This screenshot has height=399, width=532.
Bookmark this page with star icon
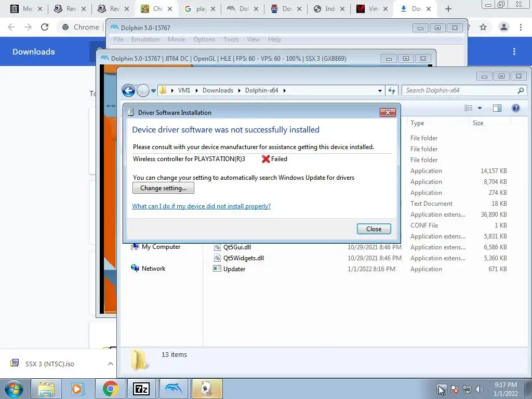(483, 27)
